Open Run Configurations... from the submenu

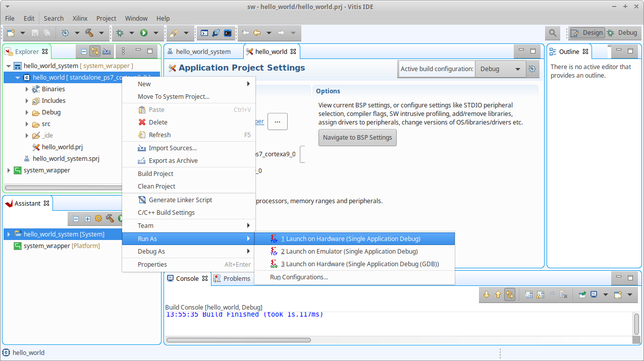click(299, 277)
